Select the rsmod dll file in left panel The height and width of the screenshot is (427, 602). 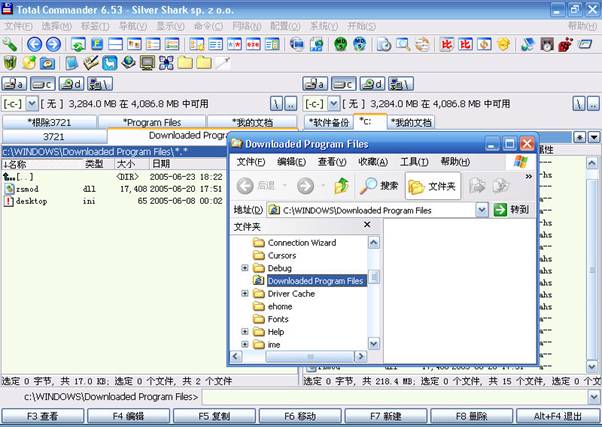[x=28, y=188]
